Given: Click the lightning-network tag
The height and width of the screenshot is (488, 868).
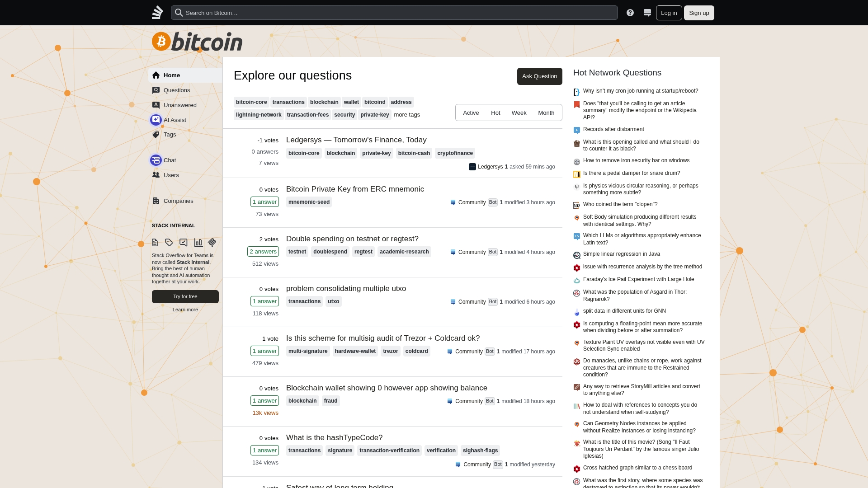Looking at the screenshot, I should pos(259,115).
